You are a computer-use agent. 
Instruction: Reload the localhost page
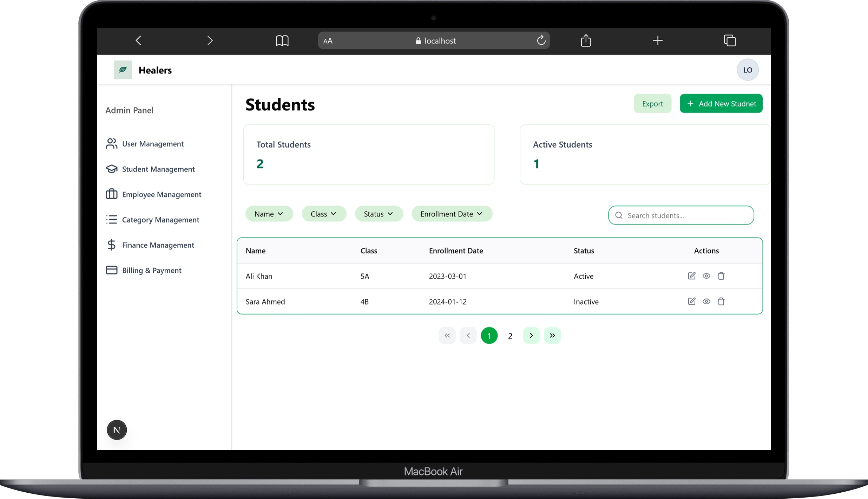tap(541, 40)
